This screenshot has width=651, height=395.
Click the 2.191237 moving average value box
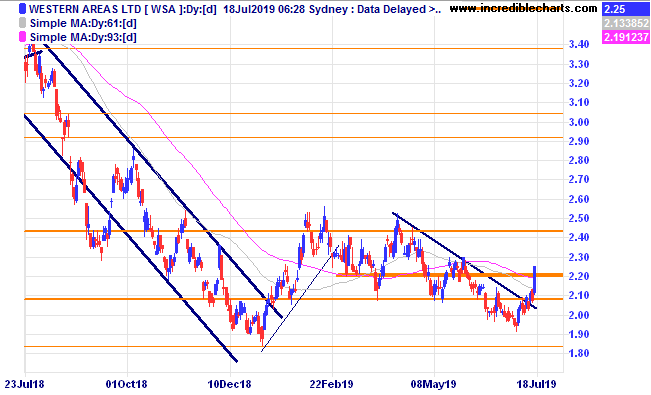click(626, 37)
